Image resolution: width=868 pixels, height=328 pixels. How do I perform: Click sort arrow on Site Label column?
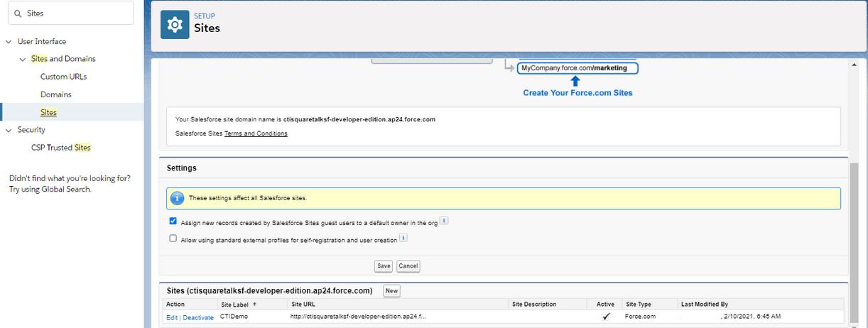[x=254, y=304]
